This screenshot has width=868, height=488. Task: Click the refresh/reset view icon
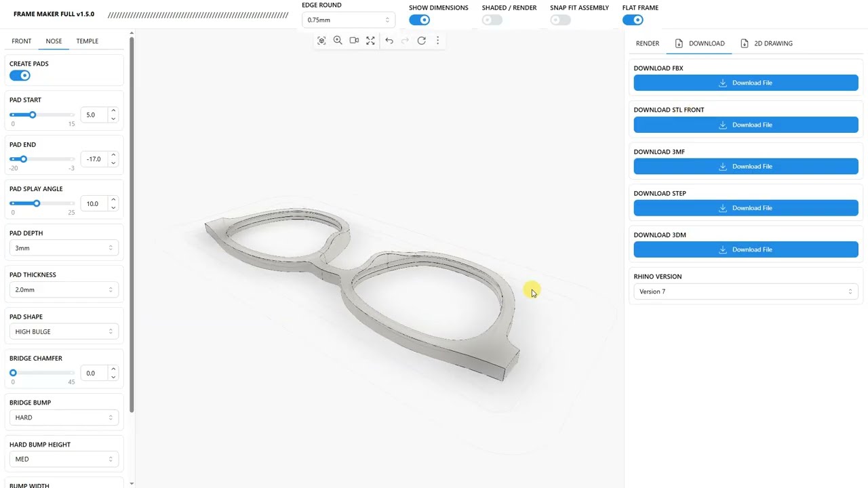421,41
